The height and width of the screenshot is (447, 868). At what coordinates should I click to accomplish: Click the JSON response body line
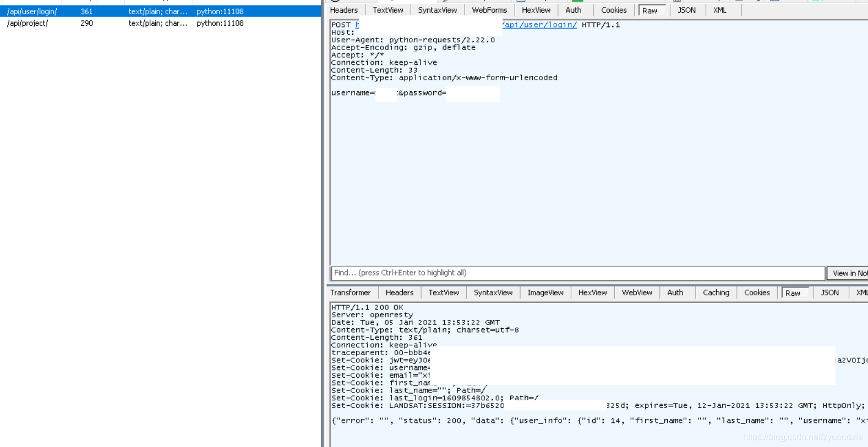599,421
